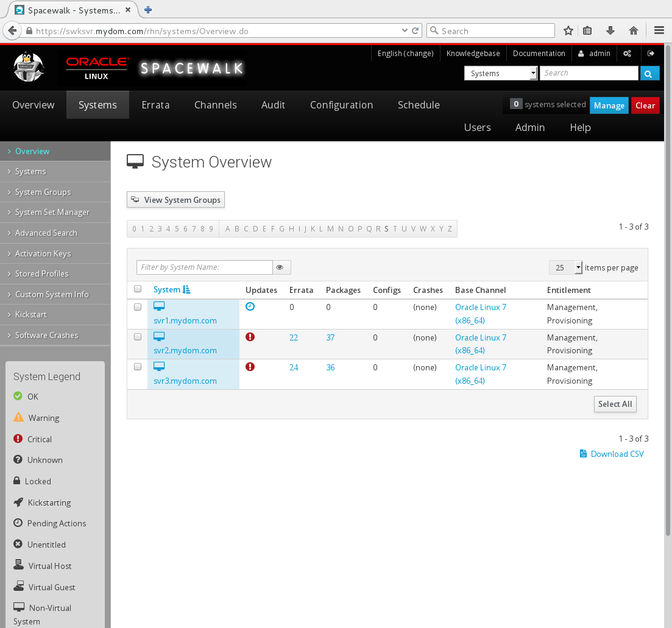Click the blue Manage button
672x628 pixels.
click(x=609, y=105)
